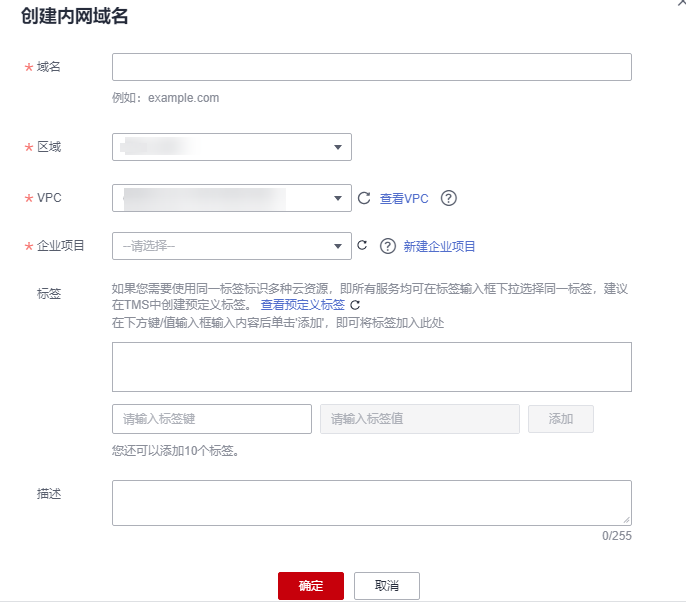Open the 企业项目 请选择 dropdown
The height and width of the screenshot is (602, 686).
231,245
